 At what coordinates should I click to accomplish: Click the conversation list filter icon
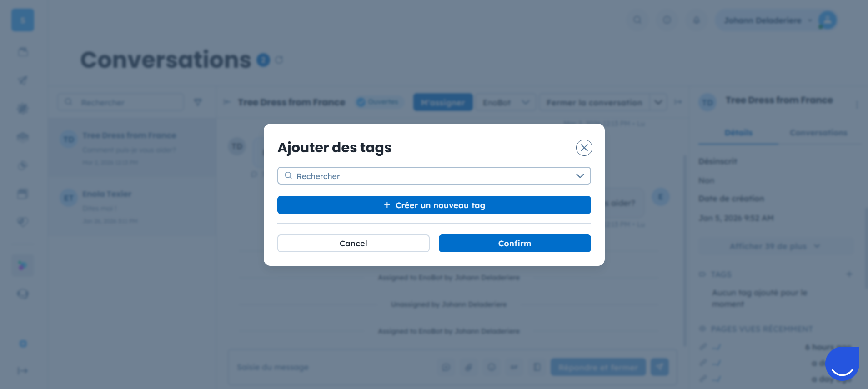pyautogui.click(x=197, y=102)
